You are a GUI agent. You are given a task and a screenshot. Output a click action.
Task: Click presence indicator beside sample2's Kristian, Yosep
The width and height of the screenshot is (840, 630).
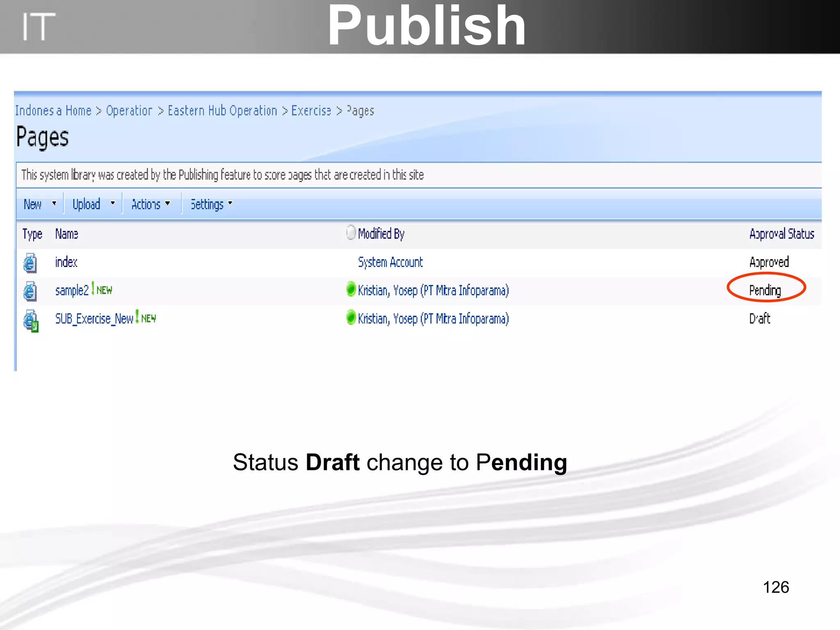coord(351,289)
